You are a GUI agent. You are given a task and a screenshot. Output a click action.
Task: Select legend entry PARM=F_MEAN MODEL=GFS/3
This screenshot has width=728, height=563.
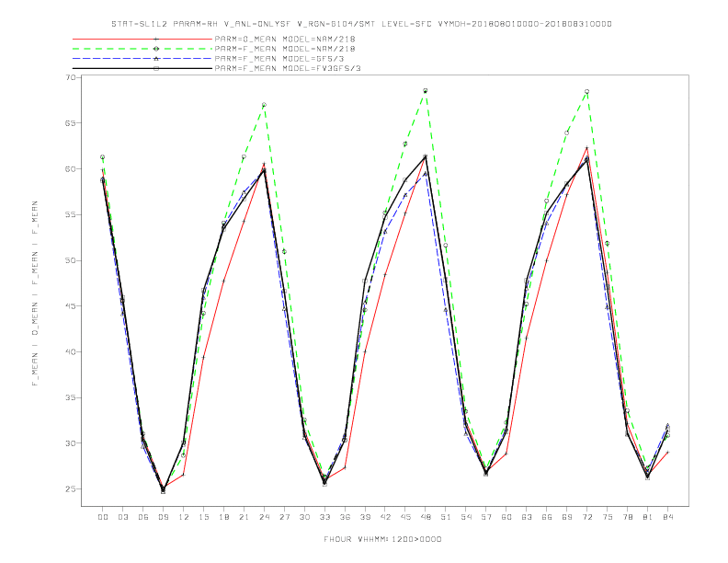pyautogui.click(x=279, y=59)
